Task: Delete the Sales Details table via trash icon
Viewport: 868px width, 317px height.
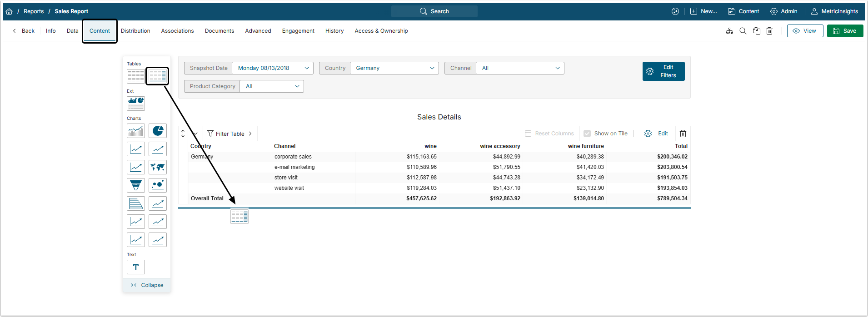Action: click(683, 134)
